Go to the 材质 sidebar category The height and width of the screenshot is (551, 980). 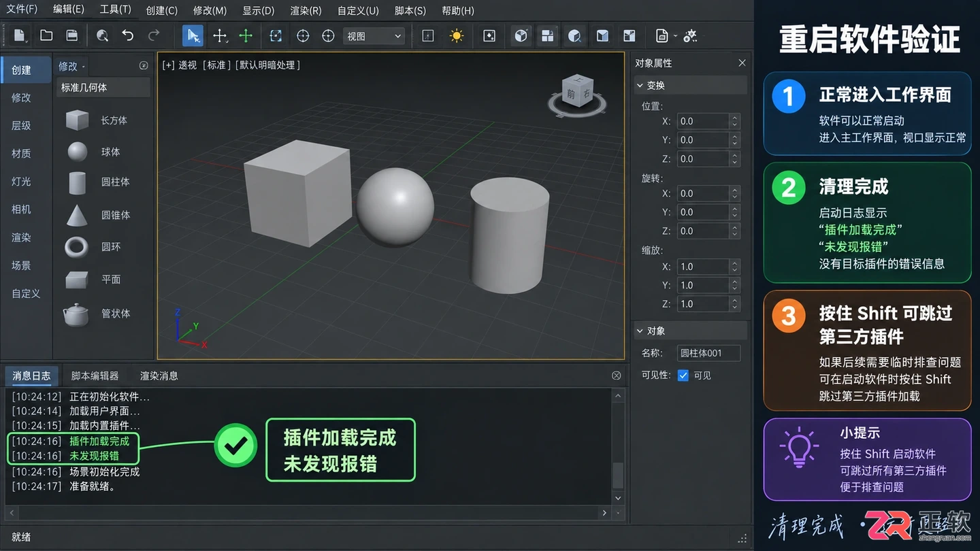[21, 154]
